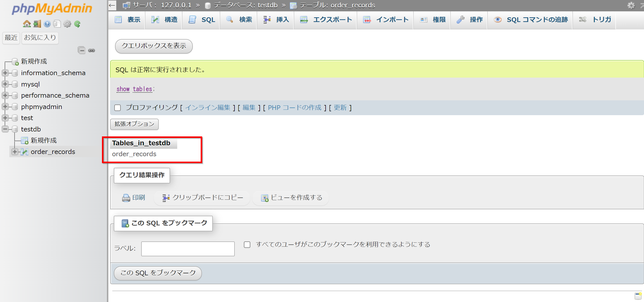Click the Tables_in_testdb column header
This screenshot has width=644, height=302.
[143, 143]
